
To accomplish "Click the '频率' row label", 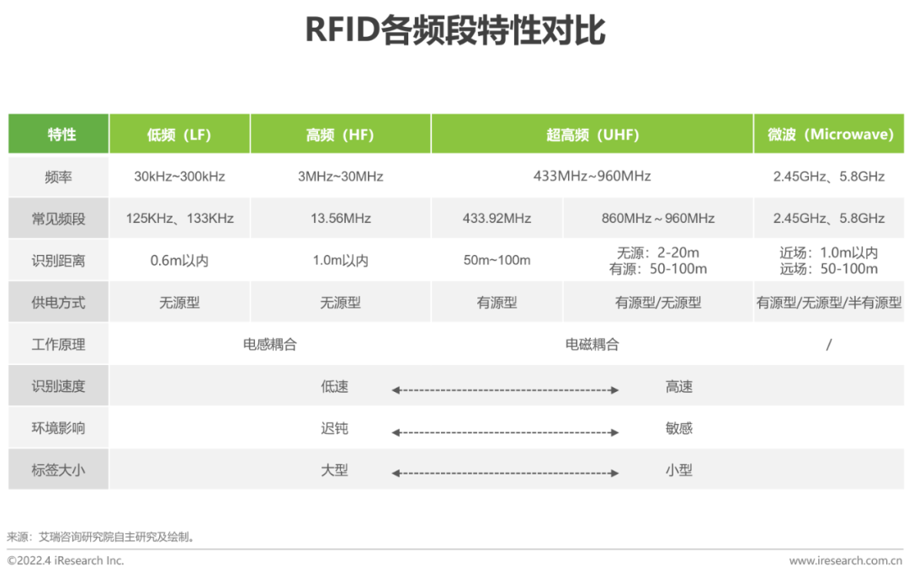I will (59, 177).
